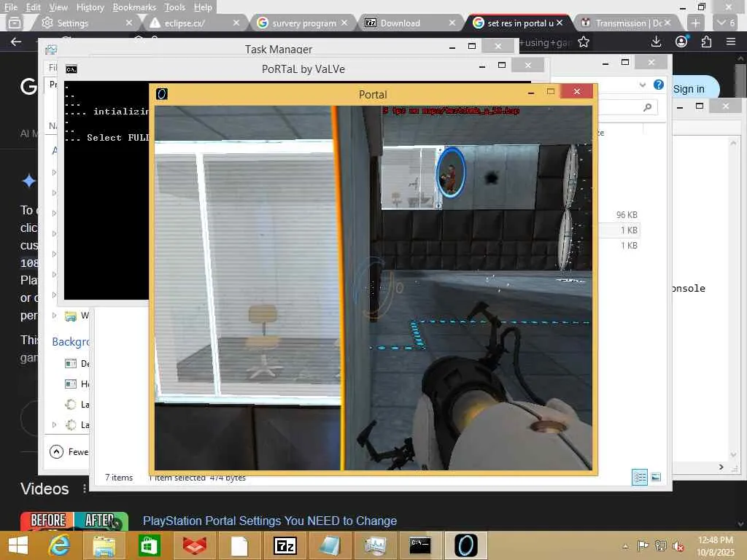Click the notepad-style taskbar icon
747x560 pixels.
click(x=330, y=545)
